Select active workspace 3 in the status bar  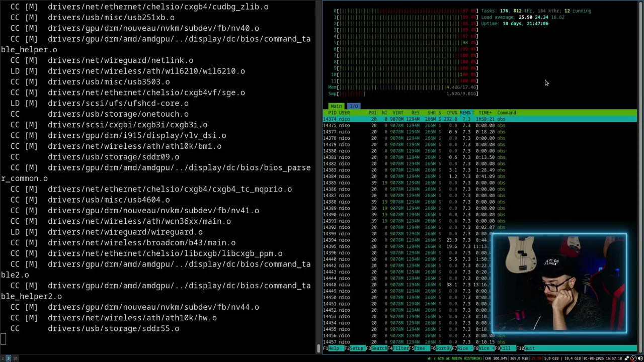pyautogui.click(x=8, y=358)
